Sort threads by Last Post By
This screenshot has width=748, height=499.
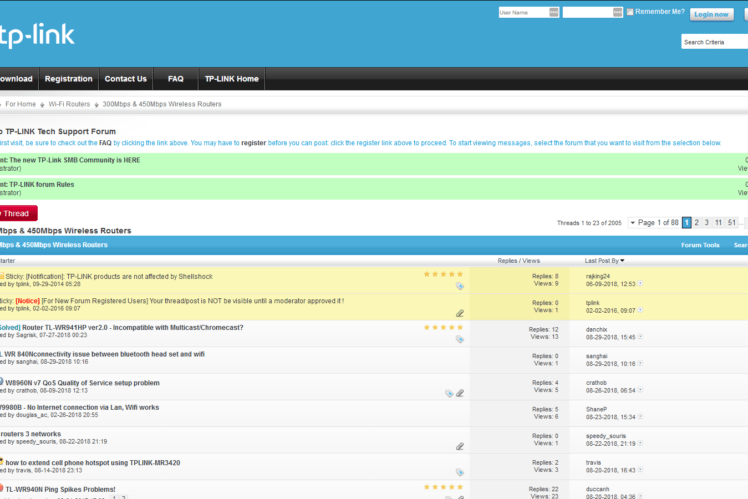[604, 261]
